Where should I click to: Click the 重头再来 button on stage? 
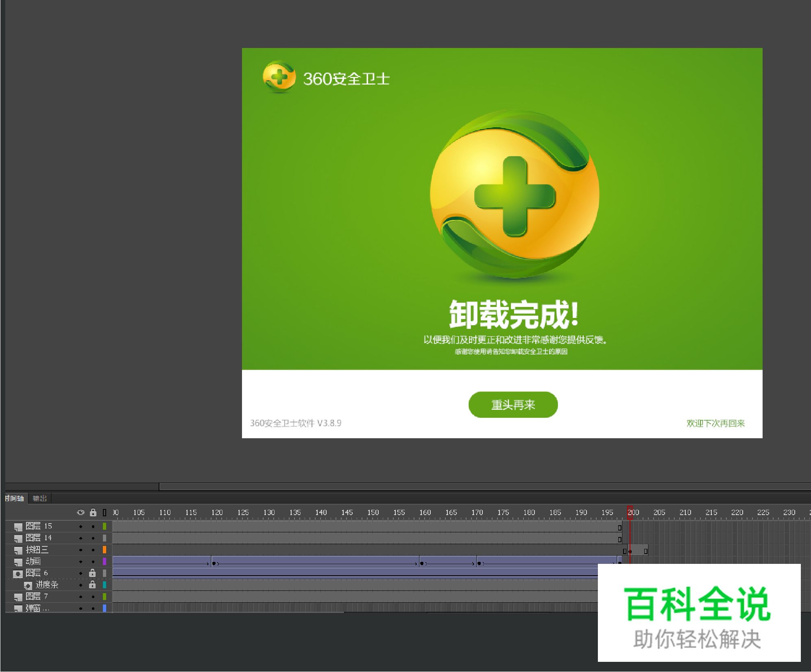click(513, 405)
